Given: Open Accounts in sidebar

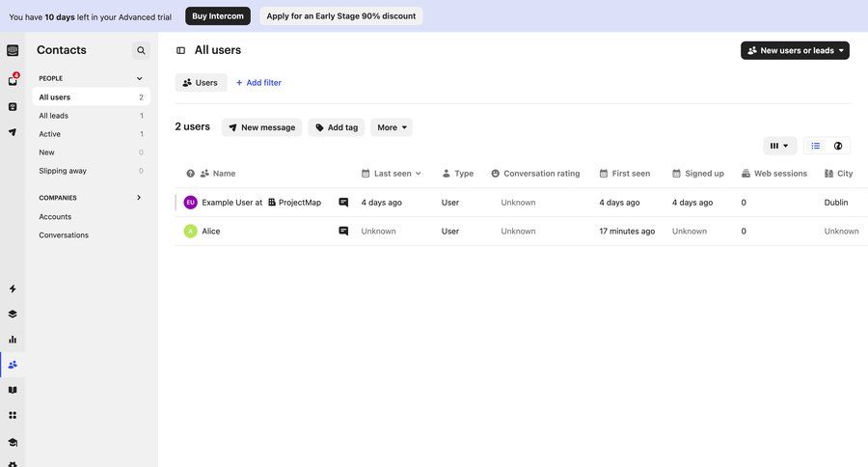Looking at the screenshot, I should (x=55, y=216).
